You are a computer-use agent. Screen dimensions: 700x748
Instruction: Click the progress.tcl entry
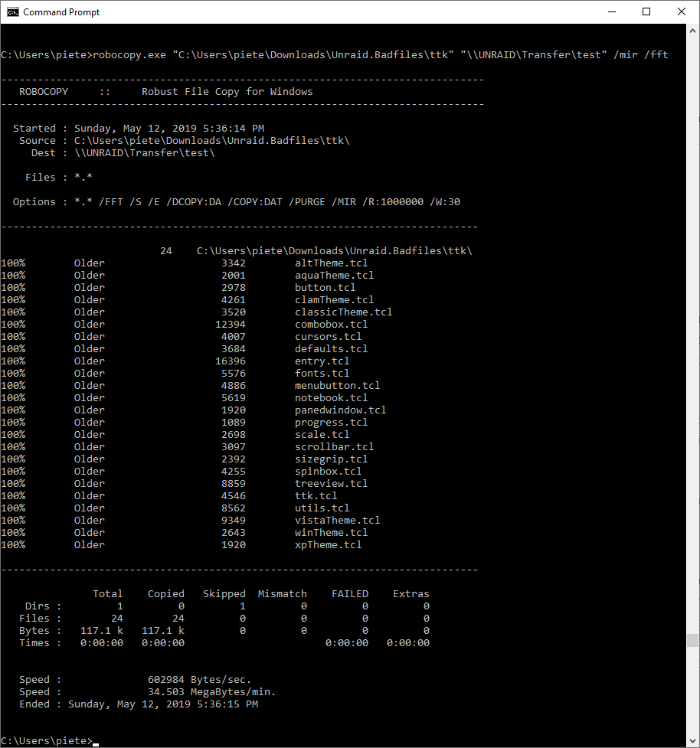(331, 422)
